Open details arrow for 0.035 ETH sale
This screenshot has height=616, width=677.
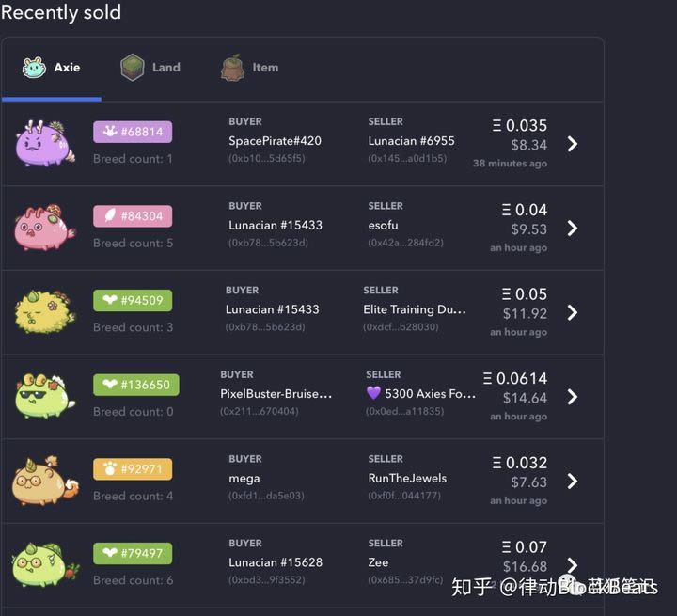(x=573, y=144)
